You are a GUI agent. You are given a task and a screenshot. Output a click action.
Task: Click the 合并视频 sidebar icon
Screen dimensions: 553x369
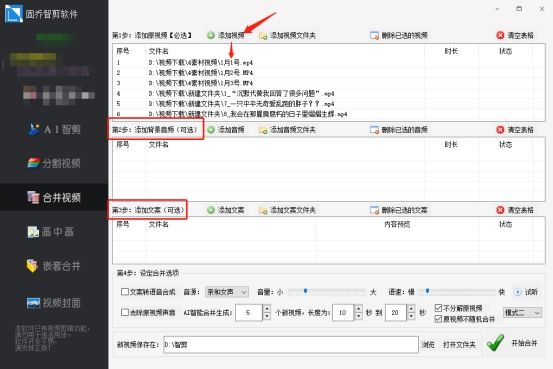click(34, 197)
